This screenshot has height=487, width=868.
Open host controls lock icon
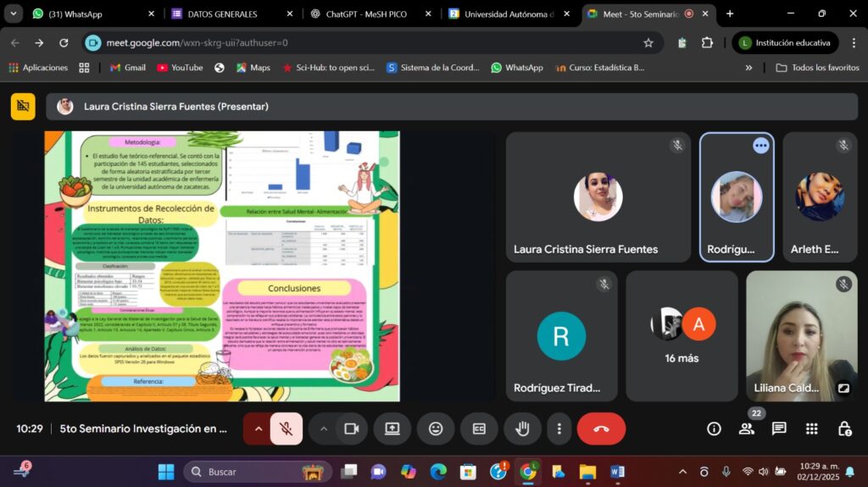(843, 429)
